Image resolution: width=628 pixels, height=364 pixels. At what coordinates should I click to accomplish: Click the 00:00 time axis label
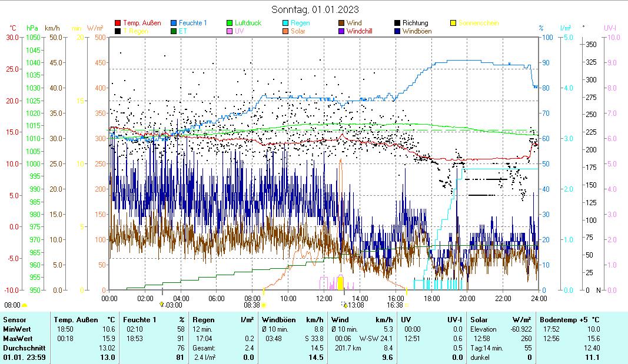[109, 298]
